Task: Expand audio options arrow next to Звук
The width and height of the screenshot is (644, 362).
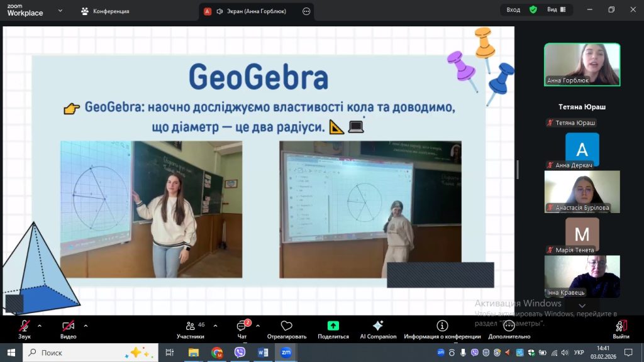Action: [40, 326]
